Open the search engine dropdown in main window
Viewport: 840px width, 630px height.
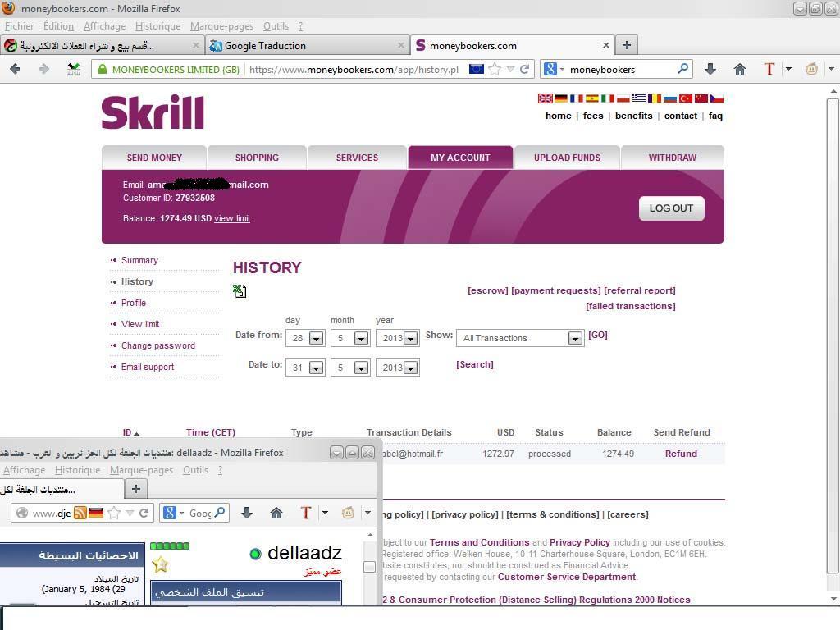click(x=562, y=69)
